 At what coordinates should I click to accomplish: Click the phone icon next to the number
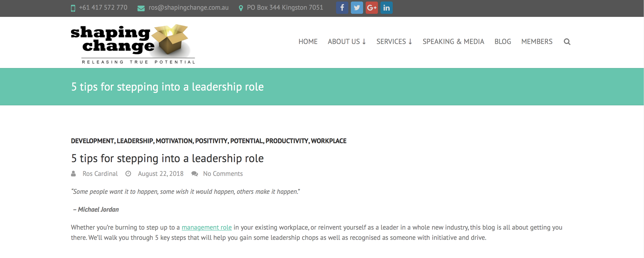tap(73, 7)
